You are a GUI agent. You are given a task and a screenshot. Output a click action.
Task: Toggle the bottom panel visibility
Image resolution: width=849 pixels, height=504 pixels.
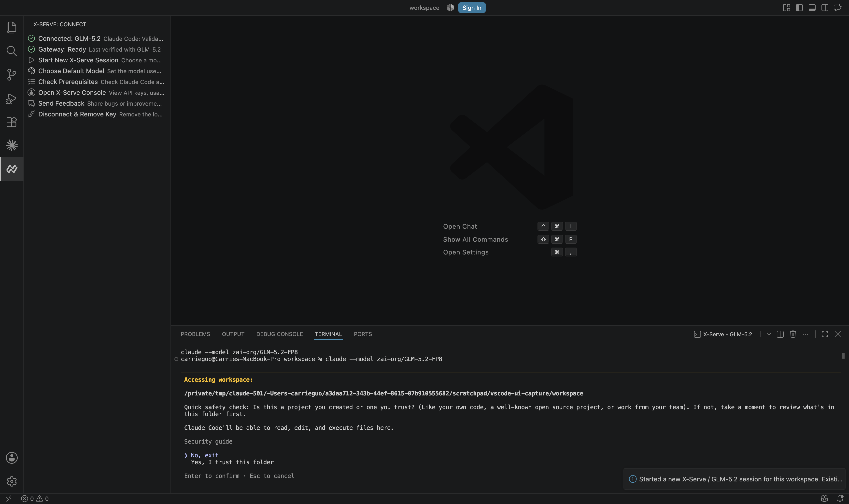coord(812,7)
